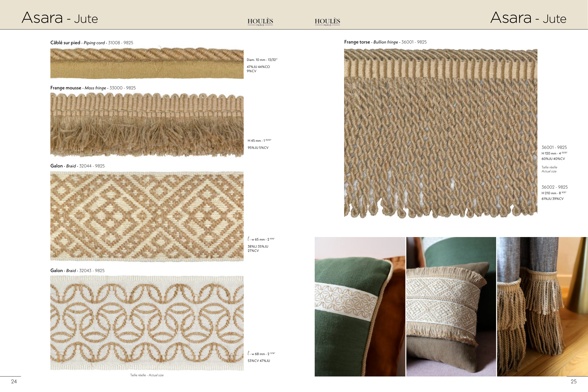This screenshot has height=392, width=588.
Task: Click page number 24
Action: [14, 381]
